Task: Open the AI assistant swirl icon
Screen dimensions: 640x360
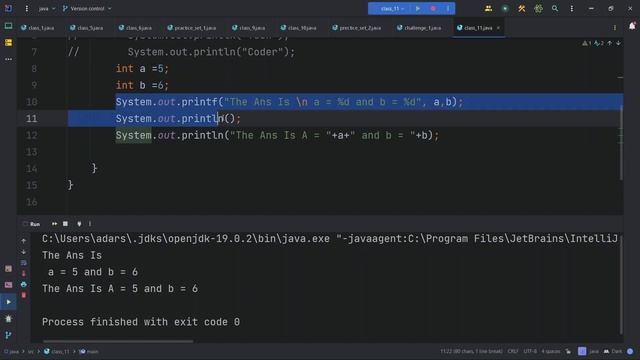Action: tap(538, 9)
